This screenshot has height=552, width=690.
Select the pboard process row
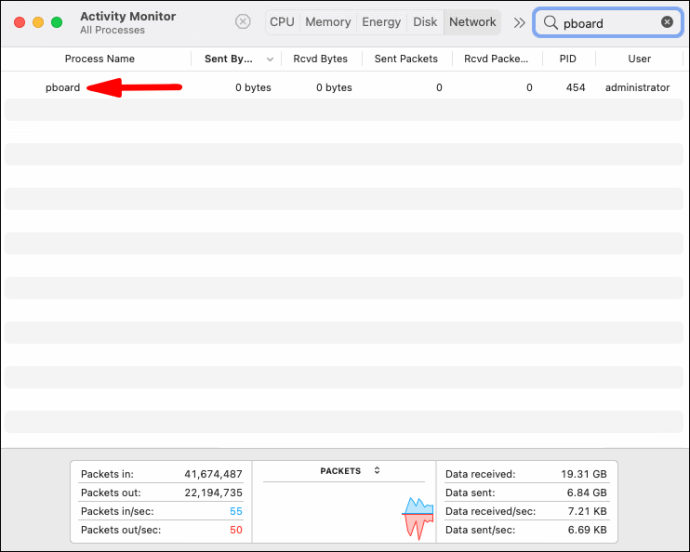click(344, 87)
